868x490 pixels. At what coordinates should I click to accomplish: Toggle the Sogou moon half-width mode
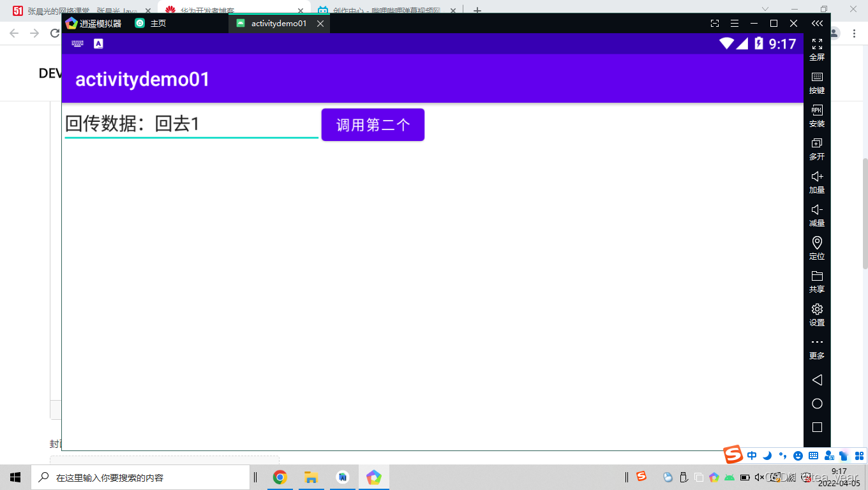pyautogui.click(x=768, y=456)
